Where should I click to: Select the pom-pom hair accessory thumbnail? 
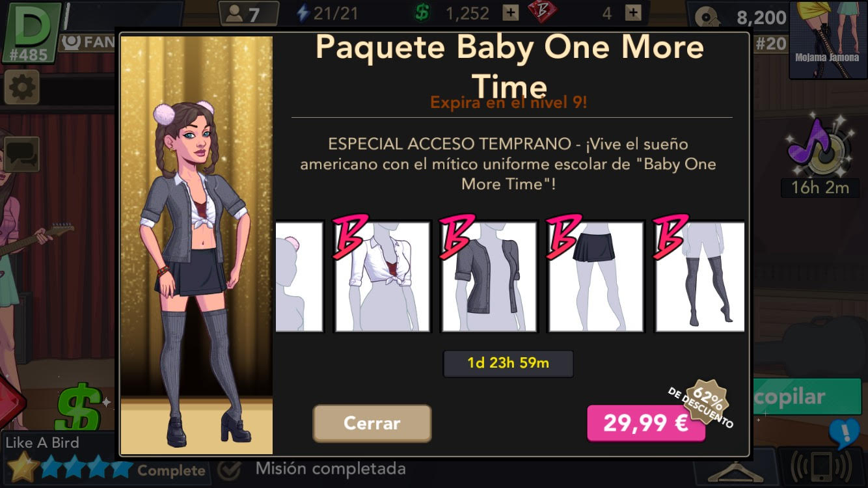[x=299, y=277]
